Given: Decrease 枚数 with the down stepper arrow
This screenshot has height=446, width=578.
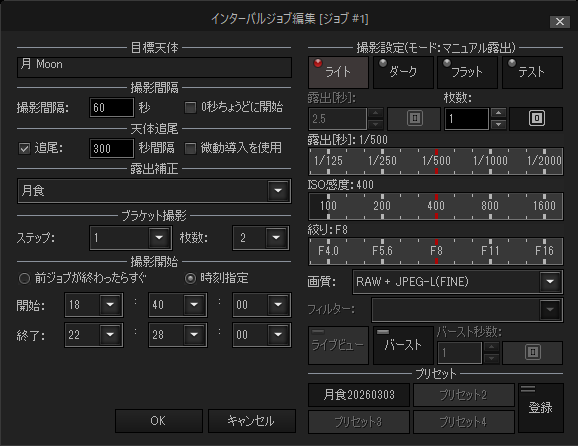Looking at the screenshot, I should (498, 125).
